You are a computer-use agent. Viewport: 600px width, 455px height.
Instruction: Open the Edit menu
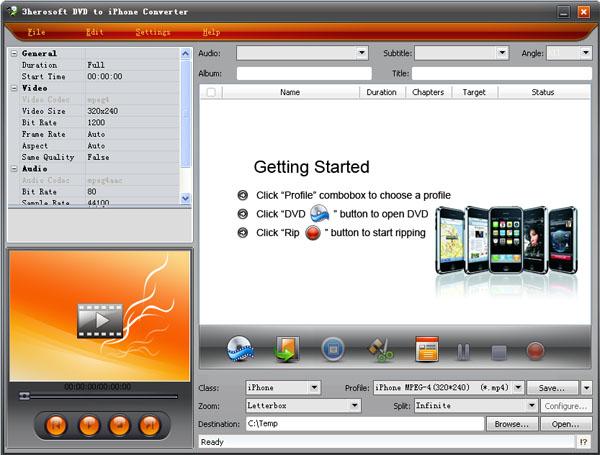pyautogui.click(x=95, y=32)
